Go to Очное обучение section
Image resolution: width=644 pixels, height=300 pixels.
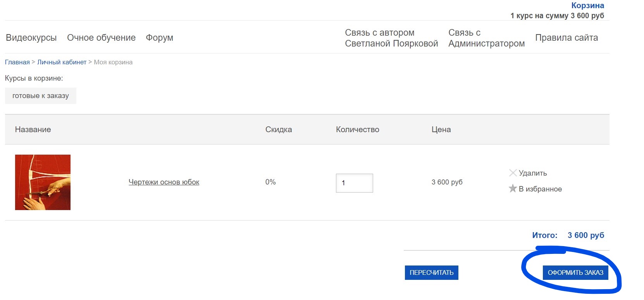(x=101, y=38)
